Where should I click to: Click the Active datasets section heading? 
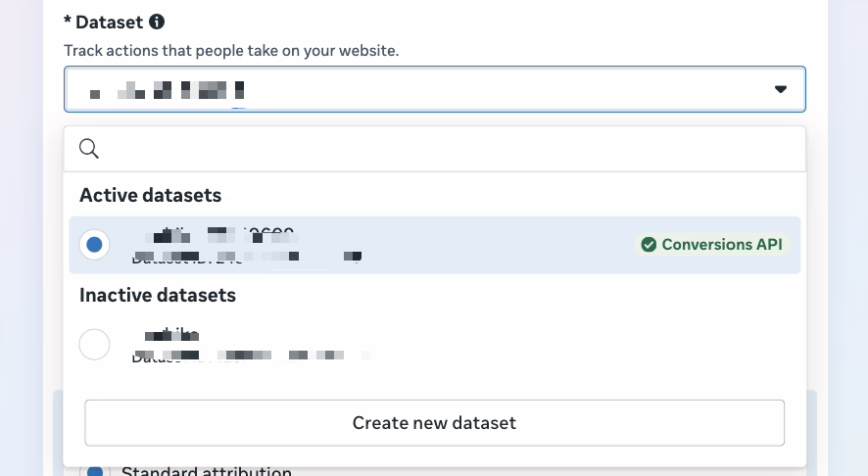(150, 195)
